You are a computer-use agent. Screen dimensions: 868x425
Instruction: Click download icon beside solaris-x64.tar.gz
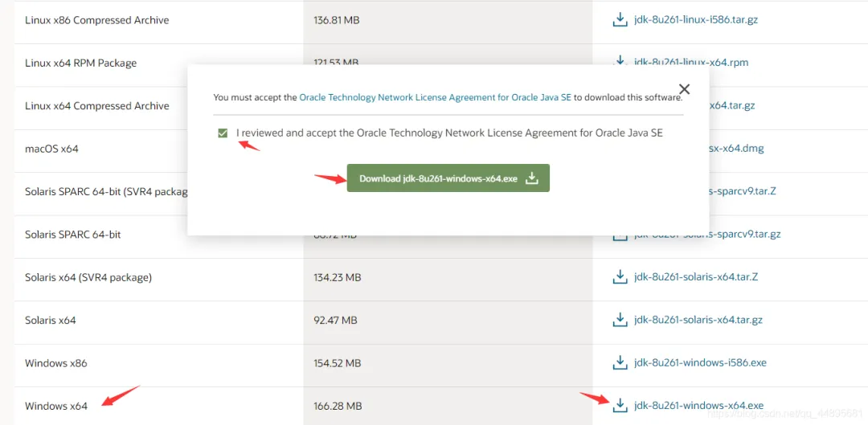coord(620,319)
